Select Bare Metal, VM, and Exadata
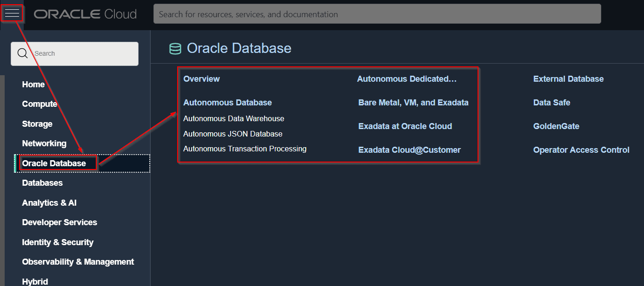Image resolution: width=644 pixels, height=286 pixels. pyautogui.click(x=413, y=103)
